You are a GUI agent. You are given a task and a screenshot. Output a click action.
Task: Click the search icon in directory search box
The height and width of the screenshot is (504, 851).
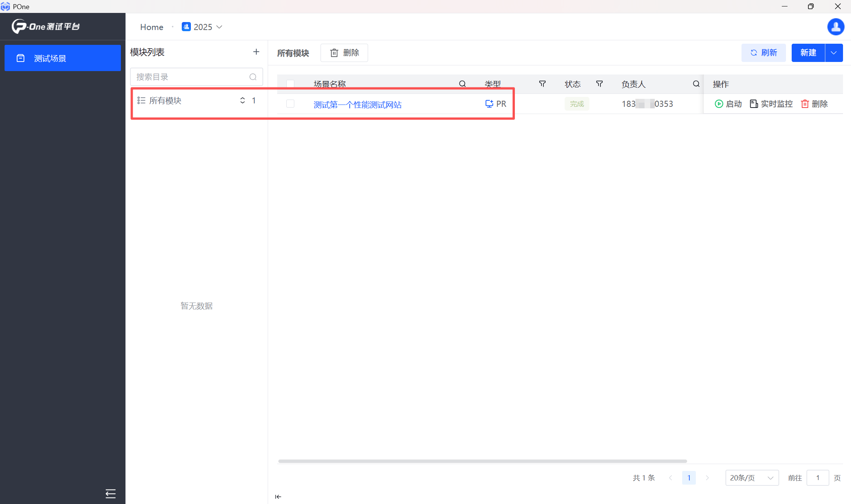pos(253,77)
